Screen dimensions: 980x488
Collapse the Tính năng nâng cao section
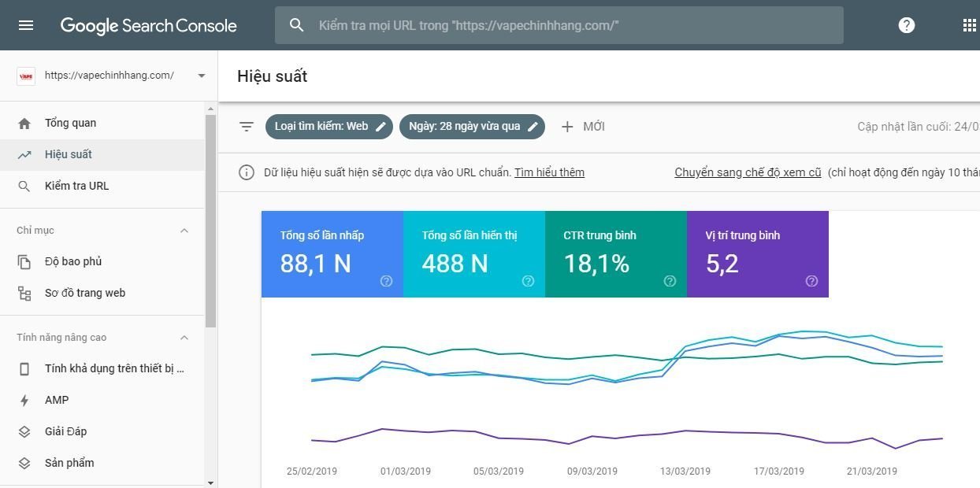pos(184,338)
